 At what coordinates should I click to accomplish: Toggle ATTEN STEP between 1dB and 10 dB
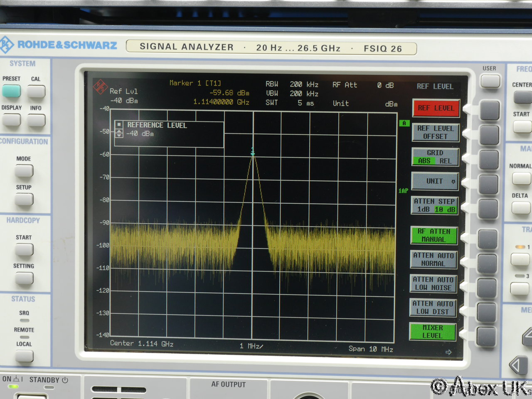tap(435, 205)
